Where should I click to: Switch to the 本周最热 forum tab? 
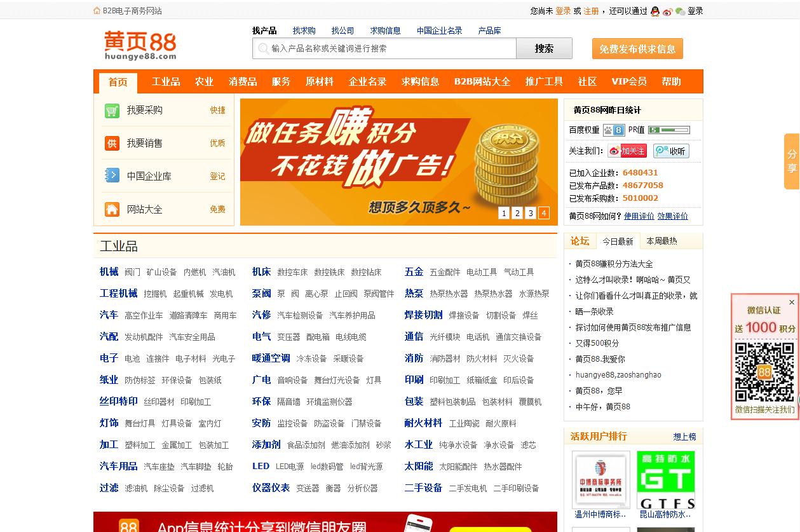[662, 241]
